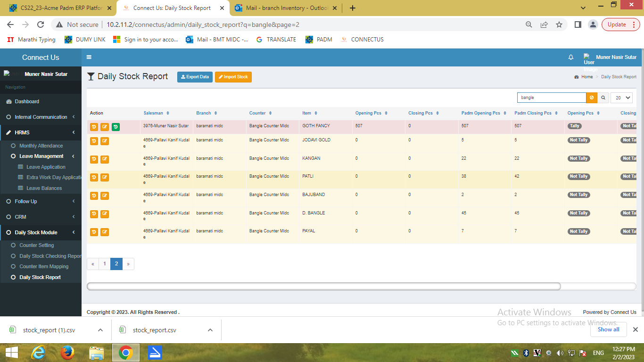The height and width of the screenshot is (362, 644).
Task: Edit the KANGAN stock entry
Action: (x=105, y=159)
